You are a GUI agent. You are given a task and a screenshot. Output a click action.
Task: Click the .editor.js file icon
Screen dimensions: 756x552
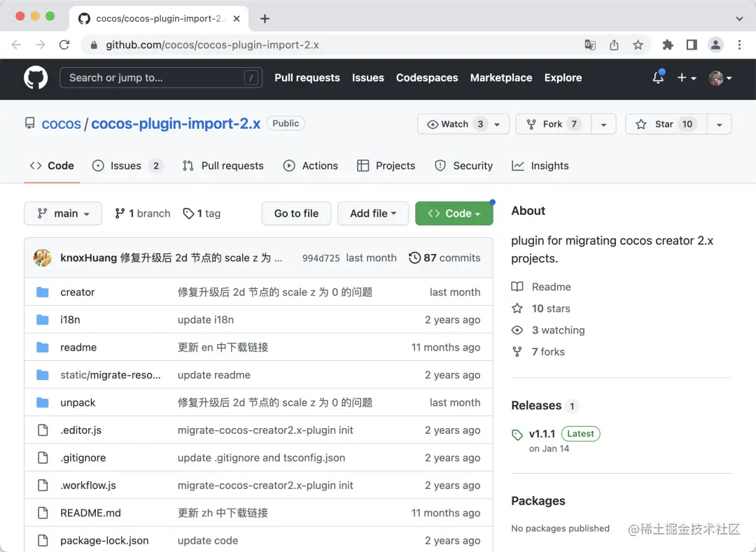tap(43, 430)
